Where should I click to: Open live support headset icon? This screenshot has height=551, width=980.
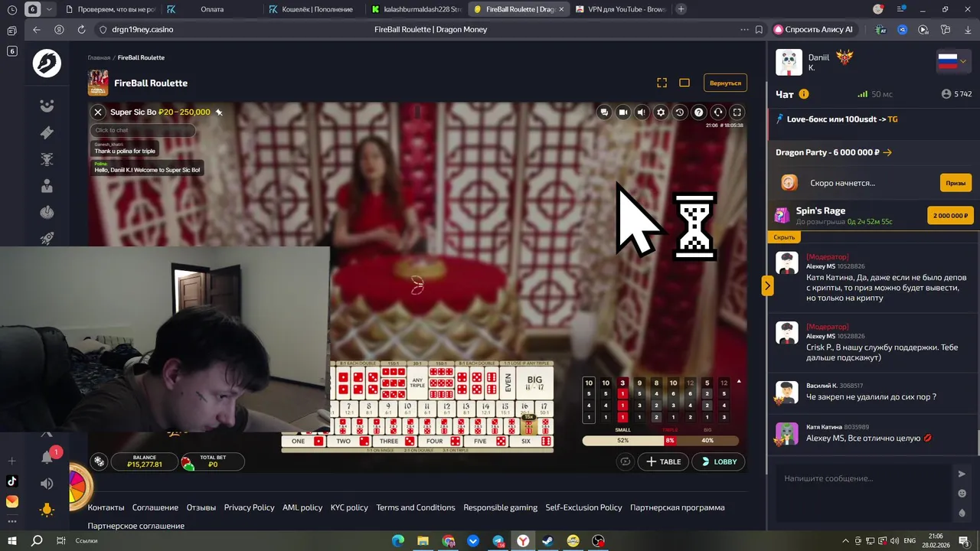click(717, 112)
